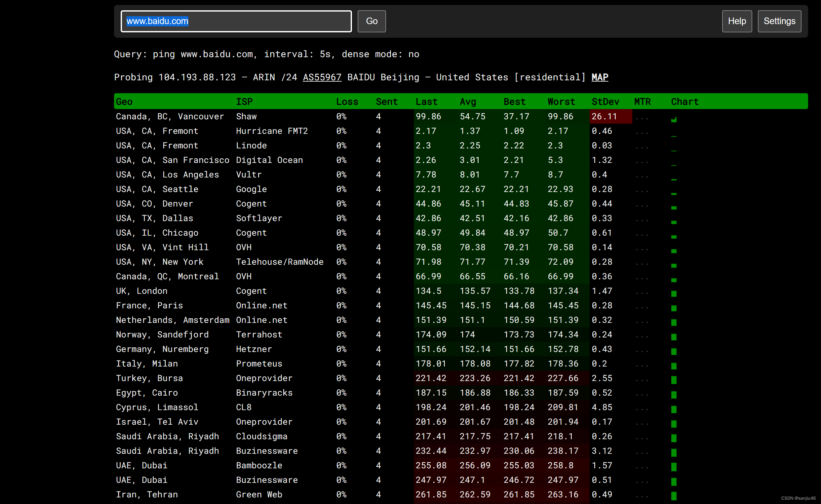Screen dimensions: 821x504
Task: Select the 'Terrahost' ISP cell
Action: point(259,334)
